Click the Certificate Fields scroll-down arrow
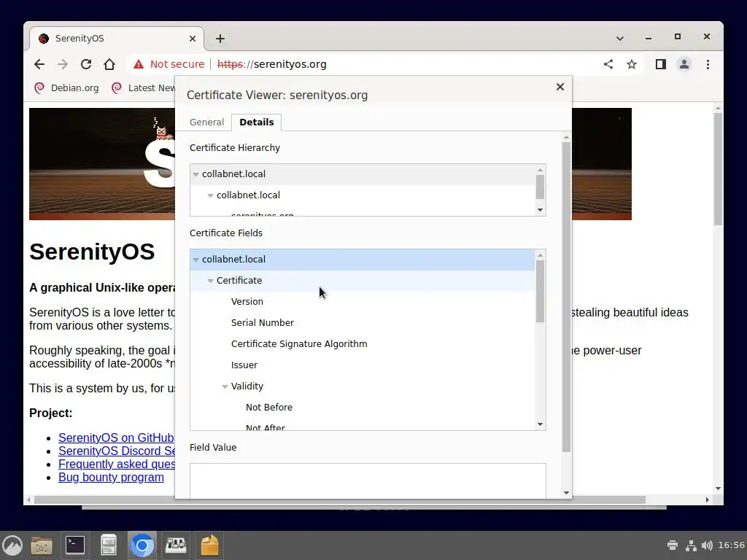The image size is (747, 560). coord(540,424)
